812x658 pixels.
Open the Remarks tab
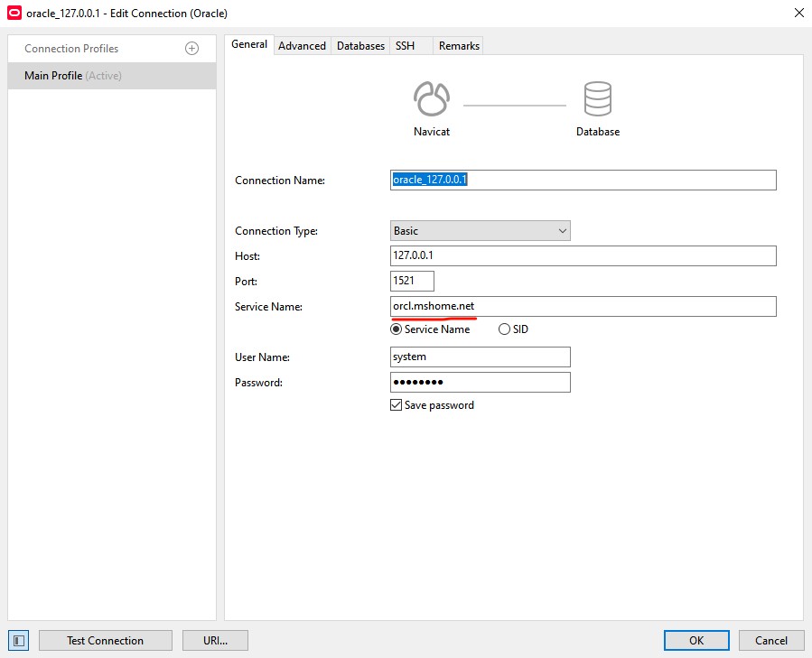(459, 45)
